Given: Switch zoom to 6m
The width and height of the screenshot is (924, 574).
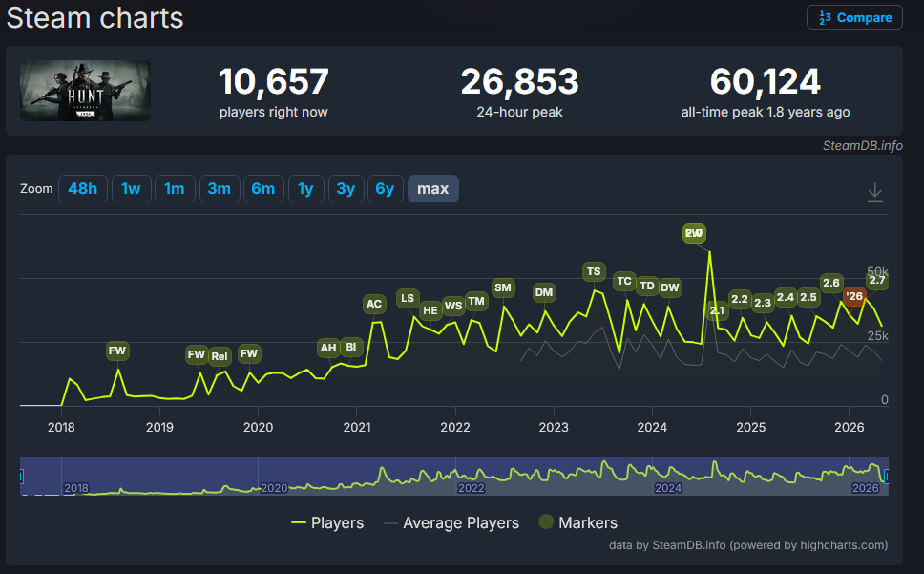Looking at the screenshot, I should [x=263, y=188].
